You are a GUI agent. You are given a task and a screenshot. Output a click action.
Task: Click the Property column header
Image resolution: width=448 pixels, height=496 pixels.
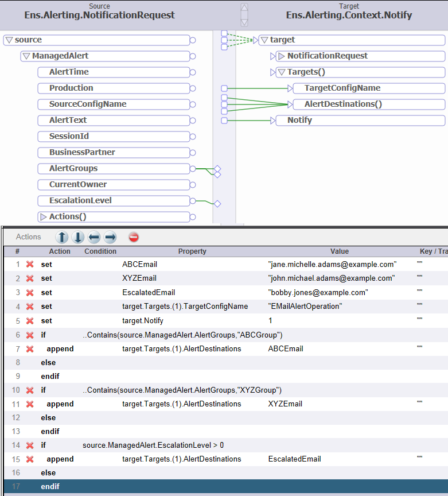click(192, 251)
